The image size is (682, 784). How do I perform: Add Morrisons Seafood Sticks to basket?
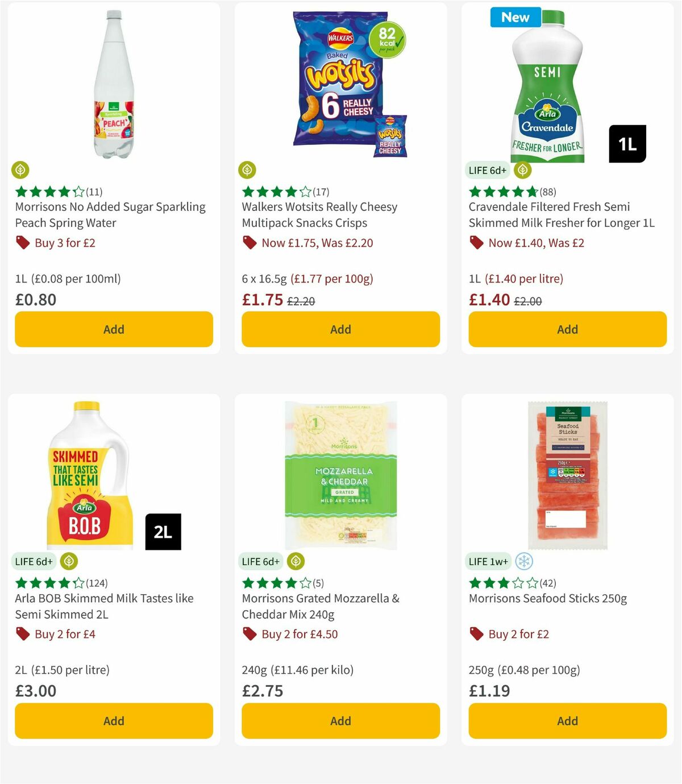567,721
